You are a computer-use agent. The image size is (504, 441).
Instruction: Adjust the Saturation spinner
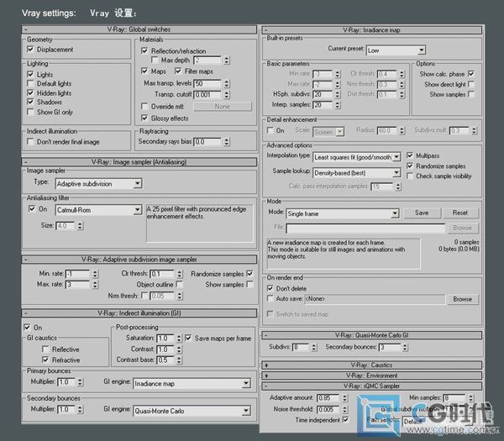pyautogui.click(x=180, y=339)
